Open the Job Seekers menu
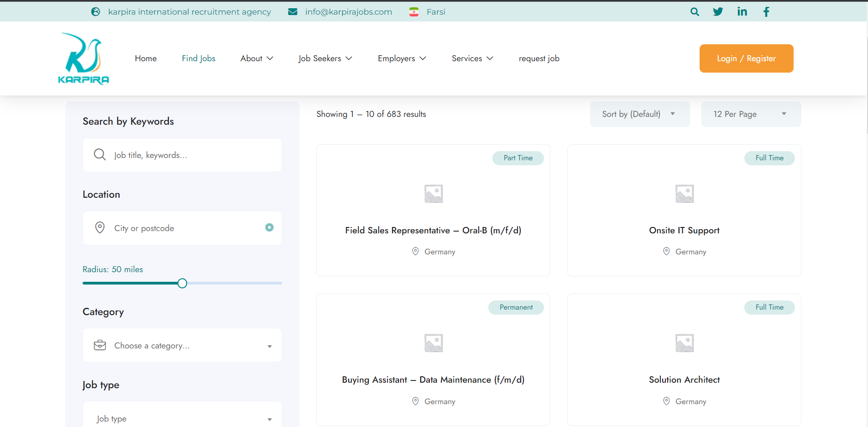 325,58
